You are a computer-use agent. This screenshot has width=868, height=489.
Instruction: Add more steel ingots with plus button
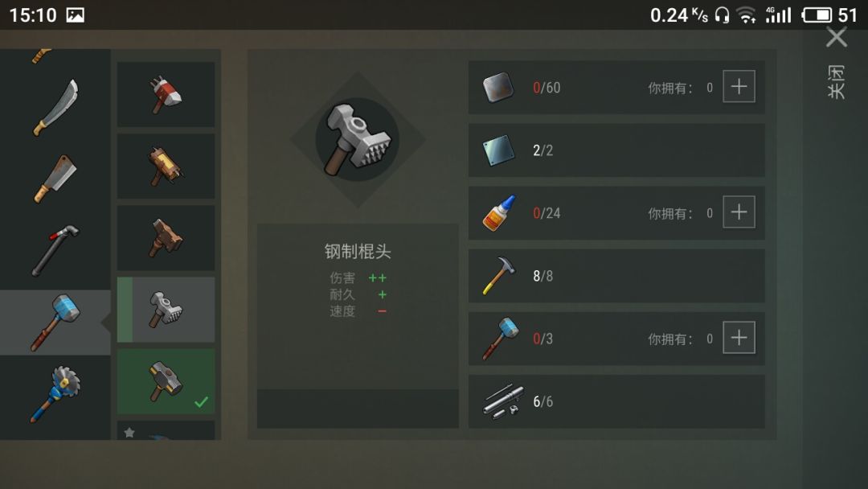tap(739, 86)
